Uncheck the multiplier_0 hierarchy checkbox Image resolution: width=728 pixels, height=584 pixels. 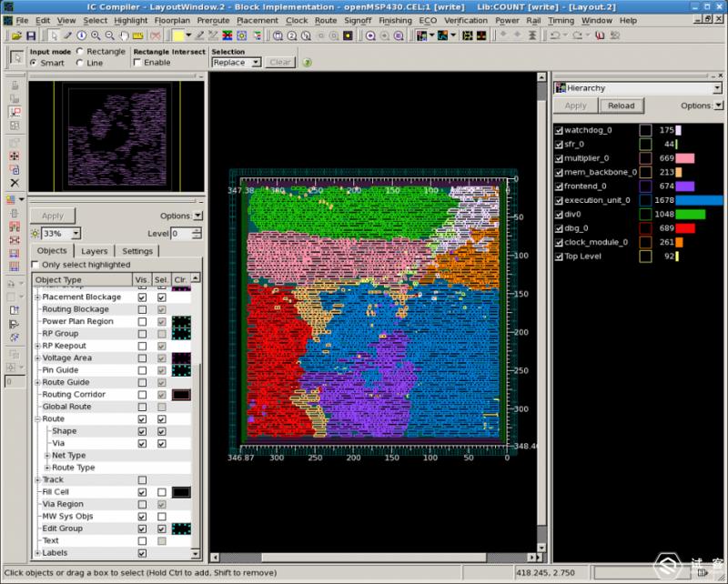click(558, 158)
